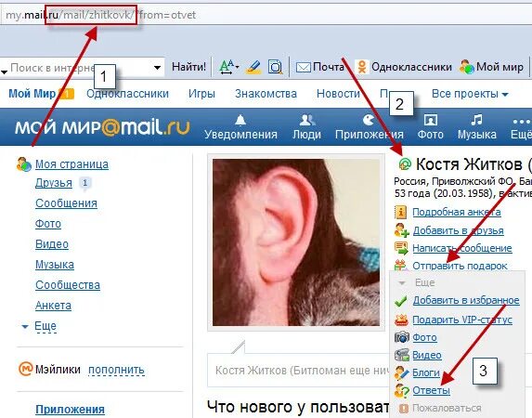Image resolution: width=532 pixels, height=418 pixels.
Task: Open the Знакомства portal tab
Action: pos(266,94)
